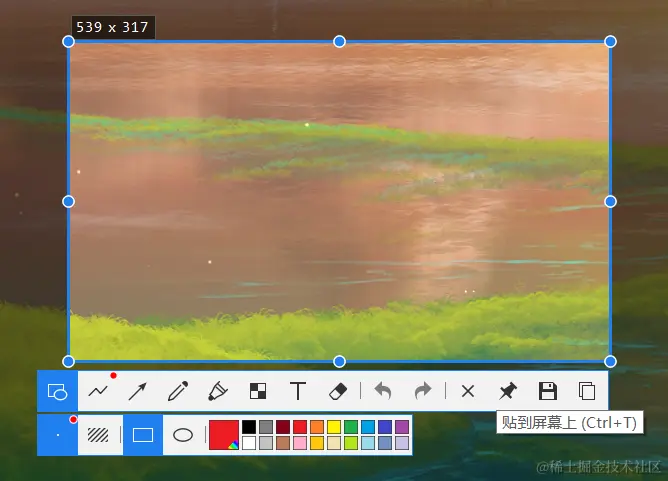Pick the indigo color swatch
Screen dimensions: 668x481
coord(385,427)
